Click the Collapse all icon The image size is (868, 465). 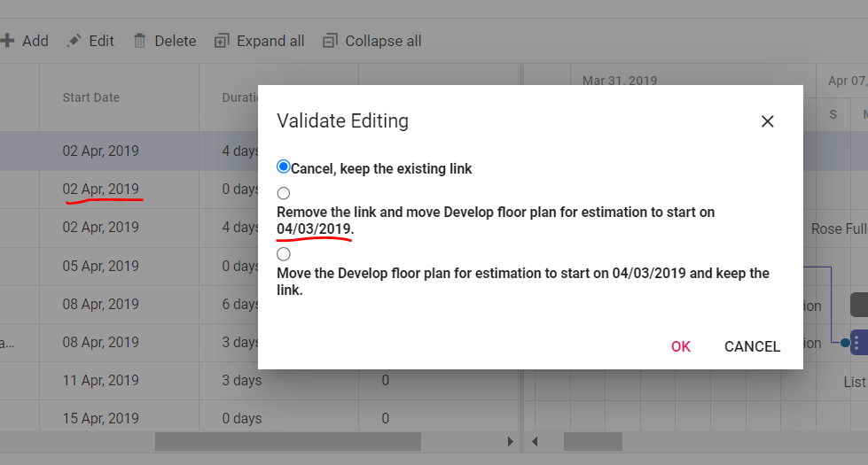coord(330,41)
